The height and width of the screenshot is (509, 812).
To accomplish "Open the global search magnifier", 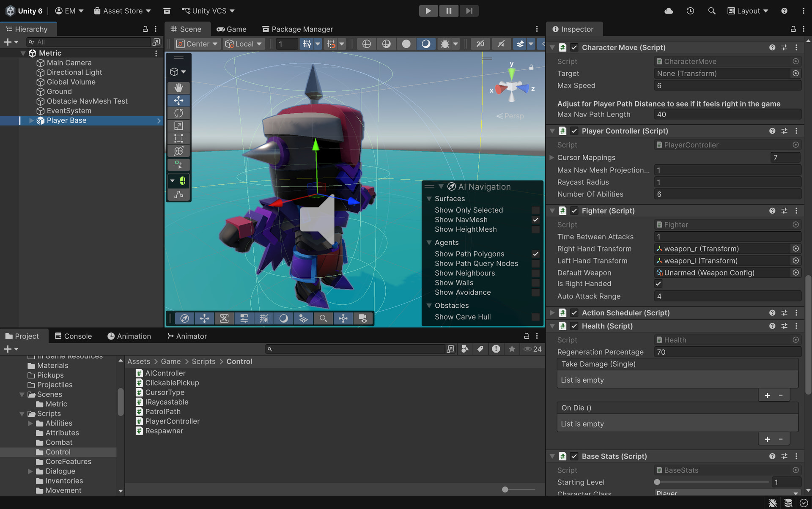I will click(712, 11).
